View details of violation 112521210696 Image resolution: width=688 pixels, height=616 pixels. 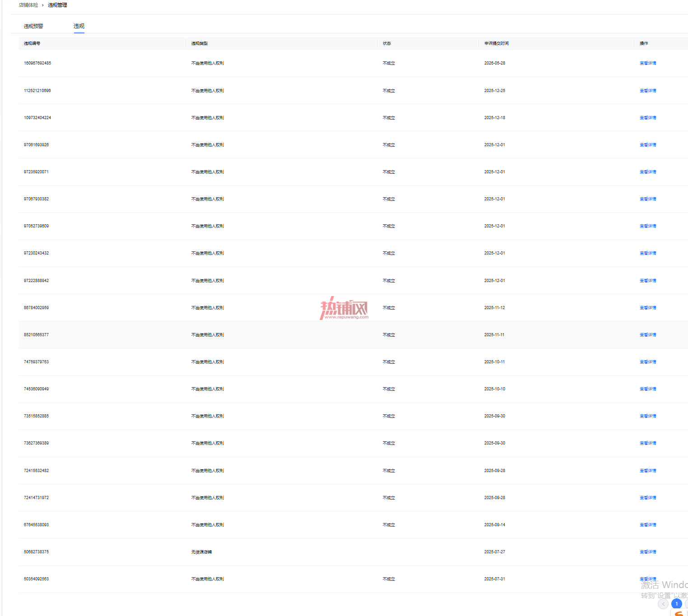[648, 91]
